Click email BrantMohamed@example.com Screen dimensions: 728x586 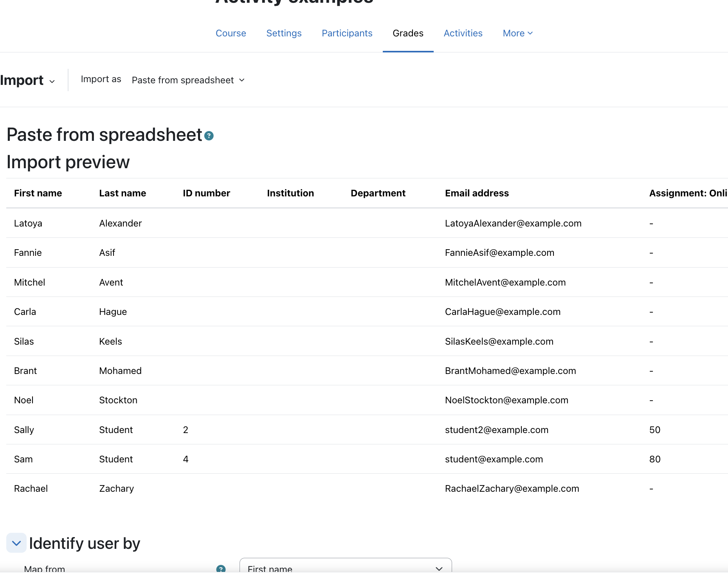coord(510,371)
